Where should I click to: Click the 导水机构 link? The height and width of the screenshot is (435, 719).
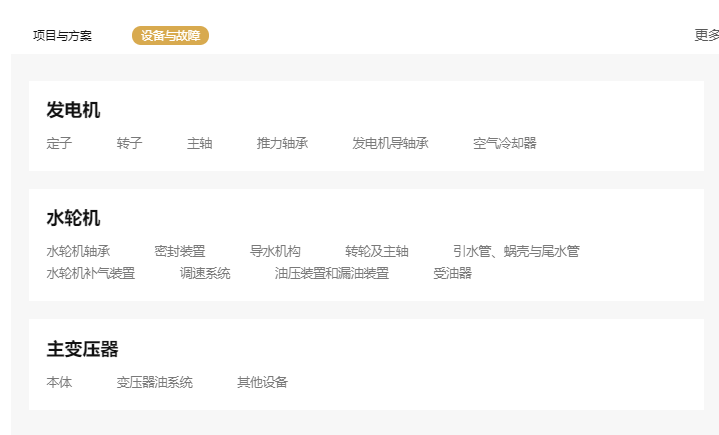click(275, 251)
